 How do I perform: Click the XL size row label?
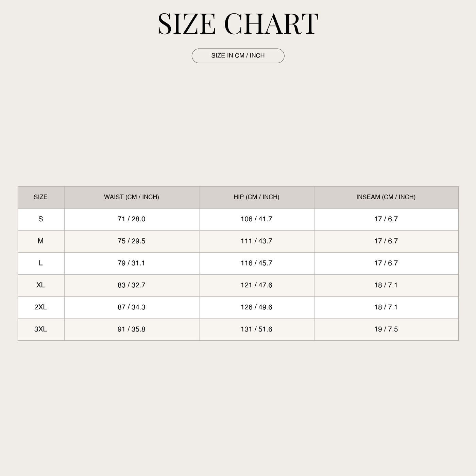40,285
